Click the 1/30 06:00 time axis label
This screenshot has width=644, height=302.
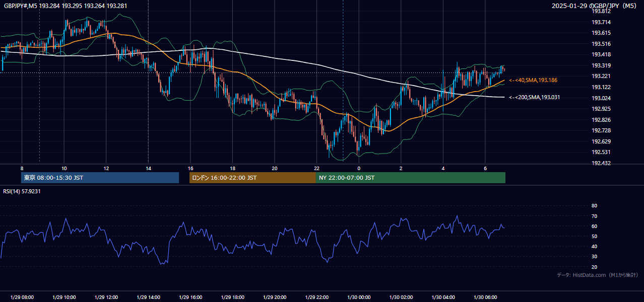(485, 297)
